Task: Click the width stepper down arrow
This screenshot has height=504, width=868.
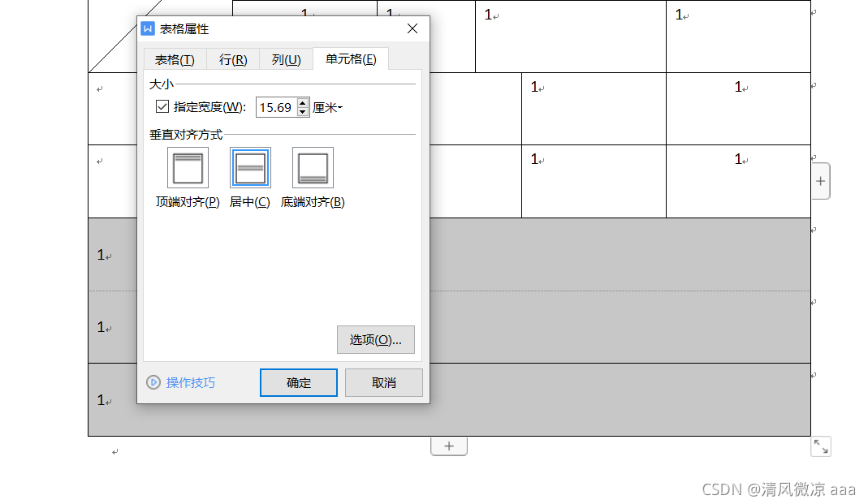Action: [x=303, y=110]
